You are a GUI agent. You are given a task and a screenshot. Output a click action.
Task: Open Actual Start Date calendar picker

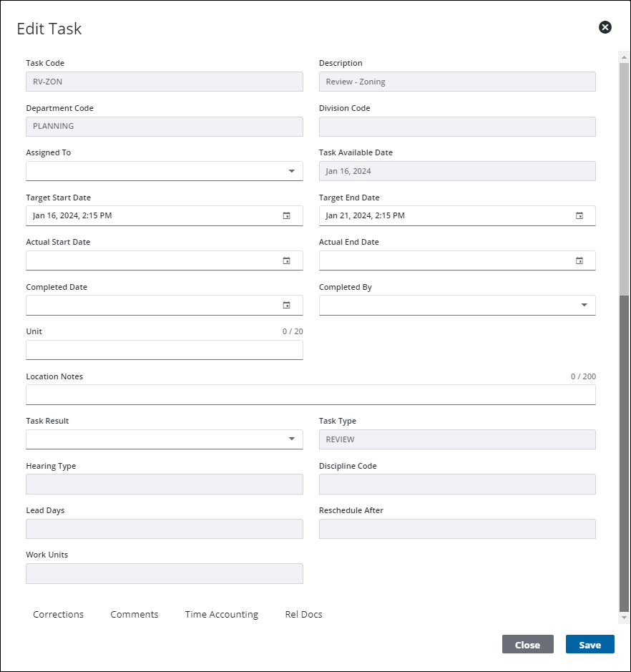[x=286, y=260]
